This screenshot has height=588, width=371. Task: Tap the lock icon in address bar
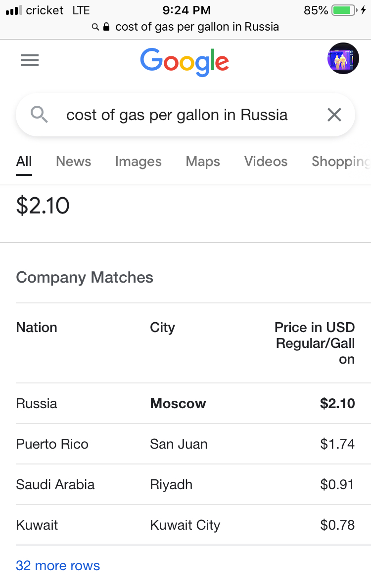pyautogui.click(x=106, y=27)
